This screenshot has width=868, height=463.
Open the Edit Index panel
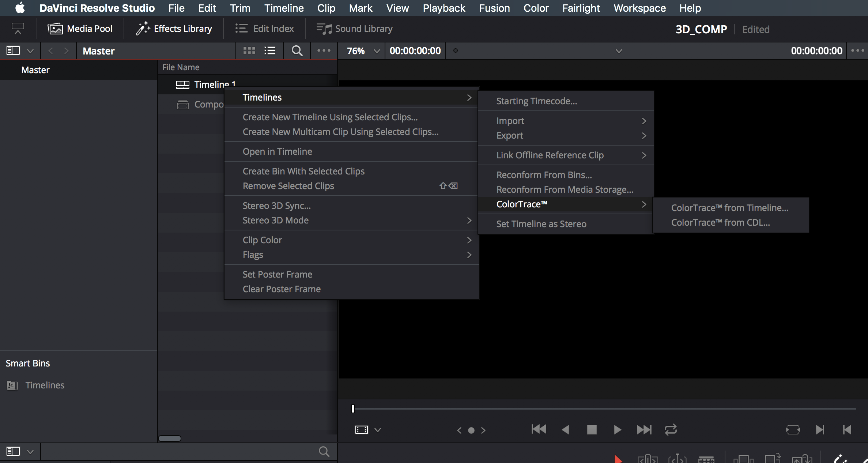click(x=265, y=28)
